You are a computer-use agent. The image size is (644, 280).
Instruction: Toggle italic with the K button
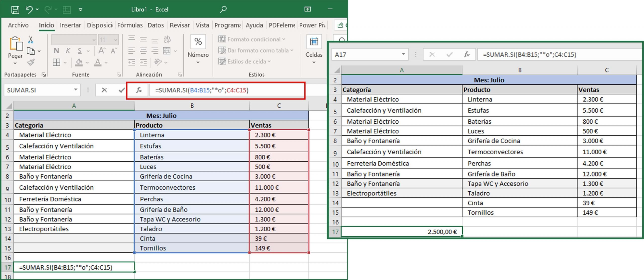(x=68, y=50)
